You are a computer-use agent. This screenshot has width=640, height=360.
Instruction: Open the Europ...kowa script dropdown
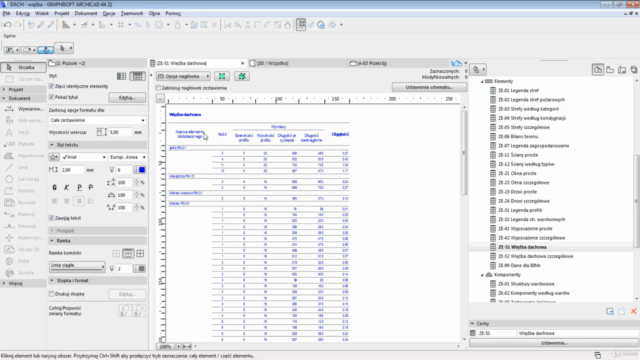127,157
